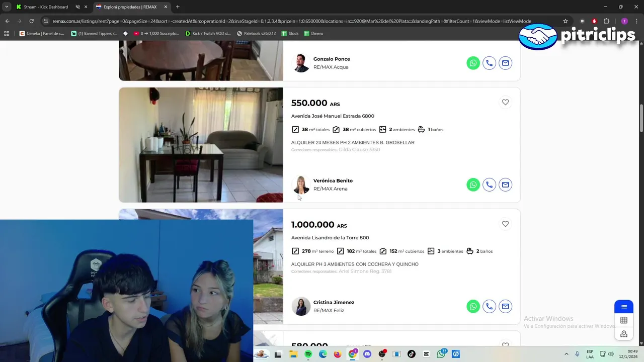Send email to Verónica Benito
Viewport: 644px width, 362px height.
coord(505,185)
